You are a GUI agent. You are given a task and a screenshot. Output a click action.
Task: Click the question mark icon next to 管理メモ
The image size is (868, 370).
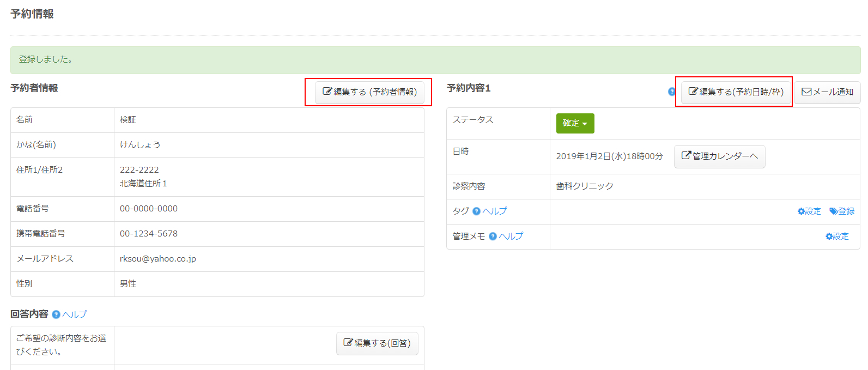(493, 236)
